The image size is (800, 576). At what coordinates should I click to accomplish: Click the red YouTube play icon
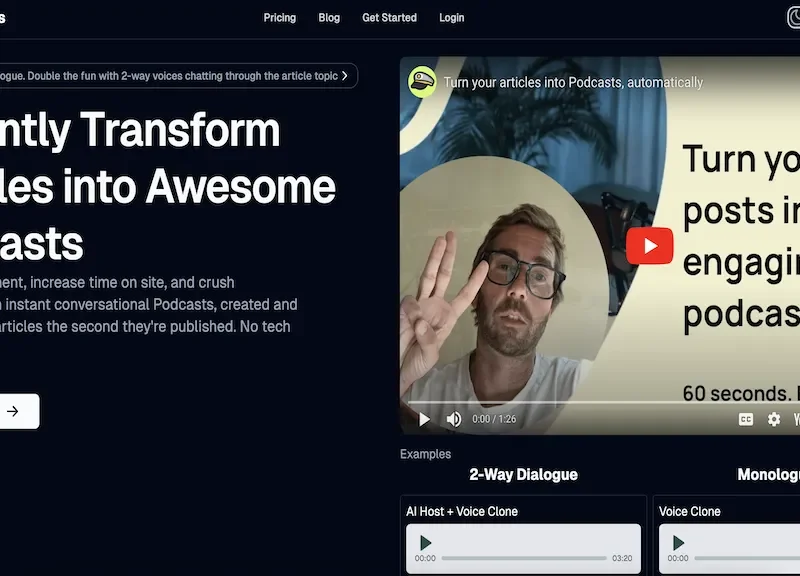[649, 246]
